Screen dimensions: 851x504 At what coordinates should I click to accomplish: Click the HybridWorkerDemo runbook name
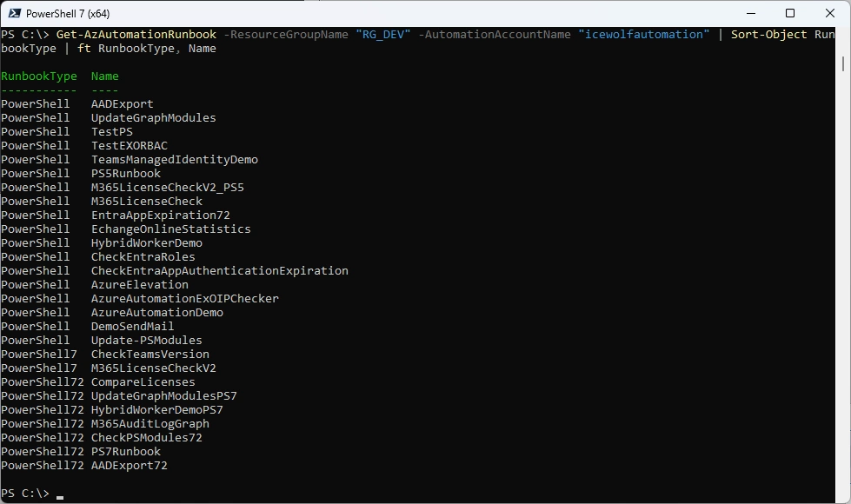coord(147,243)
